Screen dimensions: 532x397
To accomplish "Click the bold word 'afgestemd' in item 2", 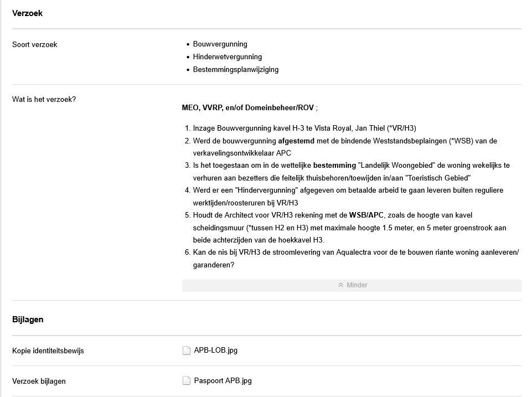I will [296, 141].
